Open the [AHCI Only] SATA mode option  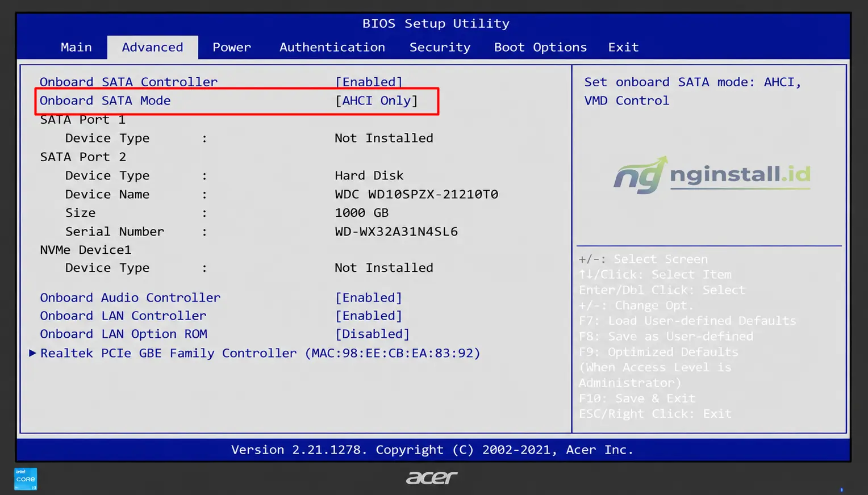pos(377,100)
